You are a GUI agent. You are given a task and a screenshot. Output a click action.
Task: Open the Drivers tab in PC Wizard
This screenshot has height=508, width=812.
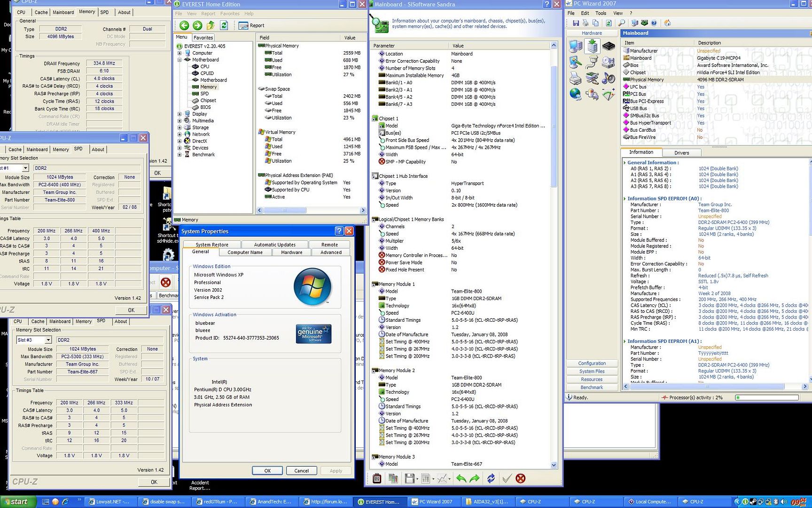coord(681,153)
